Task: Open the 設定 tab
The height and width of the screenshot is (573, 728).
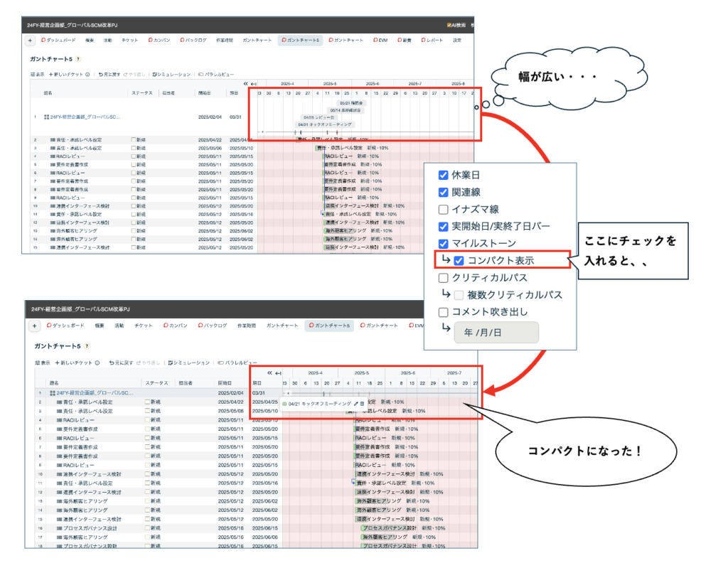Action: [457, 41]
